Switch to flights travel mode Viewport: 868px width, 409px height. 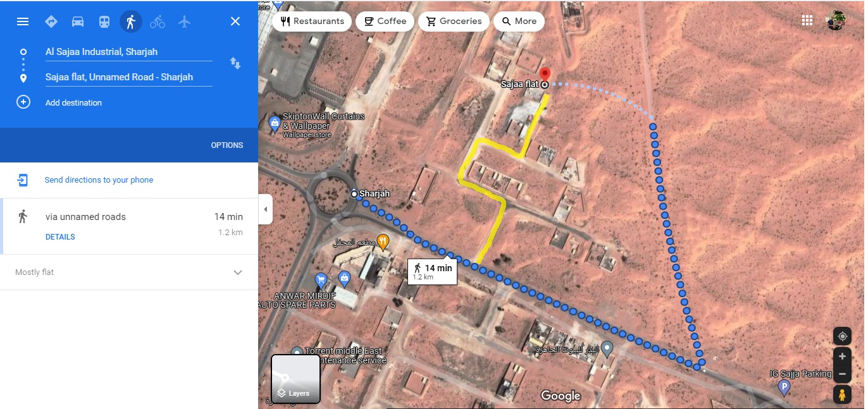click(x=184, y=21)
